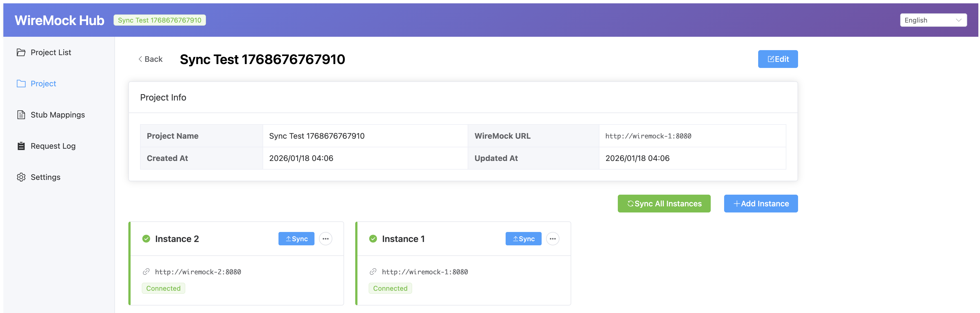Image resolution: width=980 pixels, height=313 pixels.
Task: Click the Project folder icon in sidebar
Action: click(x=21, y=84)
